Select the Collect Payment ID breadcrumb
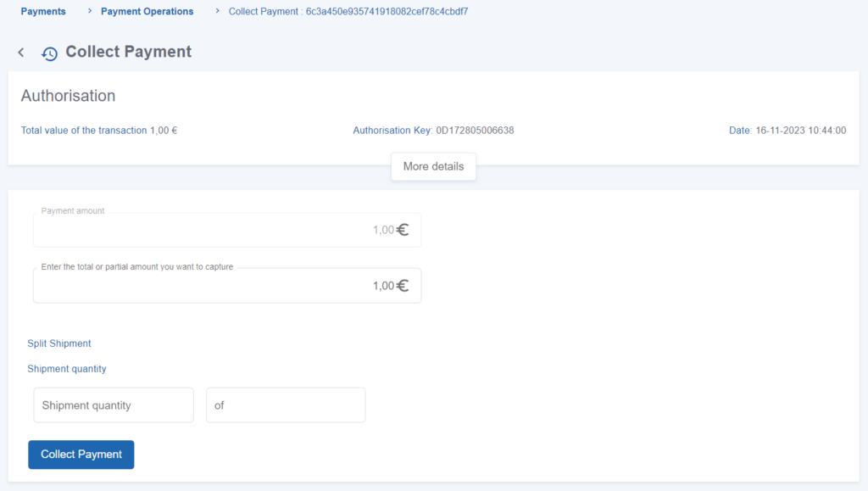 pyautogui.click(x=348, y=12)
